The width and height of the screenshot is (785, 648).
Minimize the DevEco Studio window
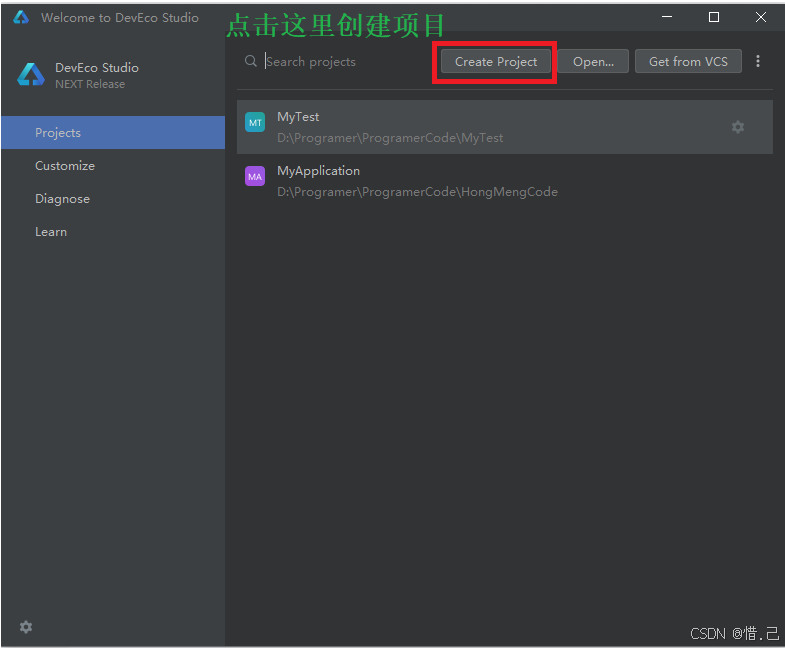pos(667,17)
